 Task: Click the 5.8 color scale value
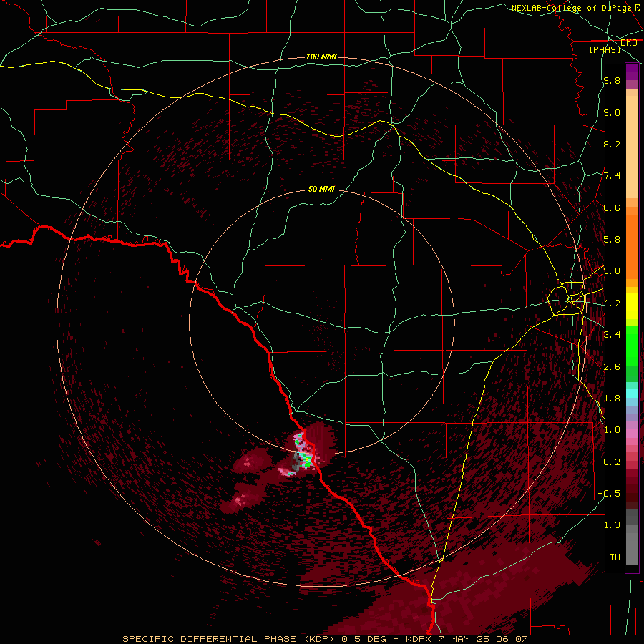point(612,240)
